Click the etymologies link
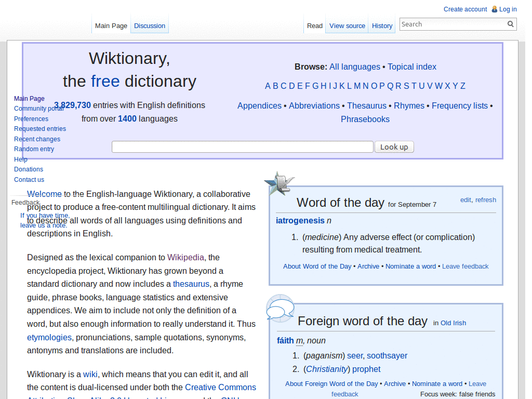Image resolution: width=532 pixels, height=399 pixels. [49, 338]
